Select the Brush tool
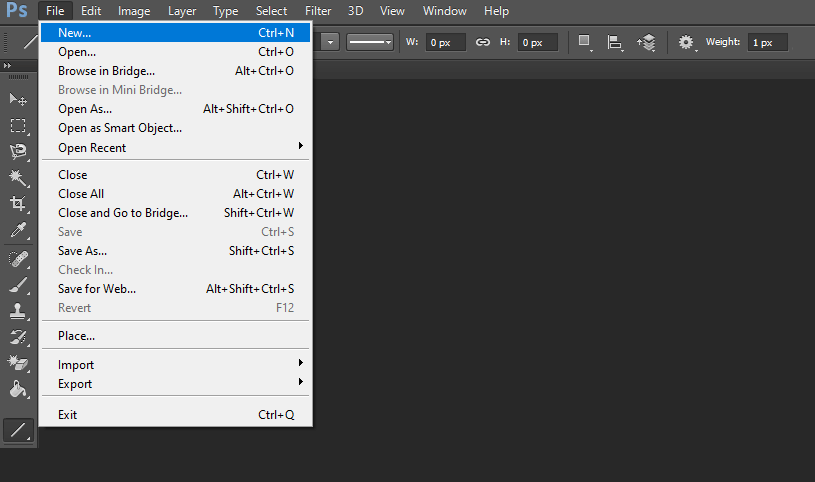 18,285
